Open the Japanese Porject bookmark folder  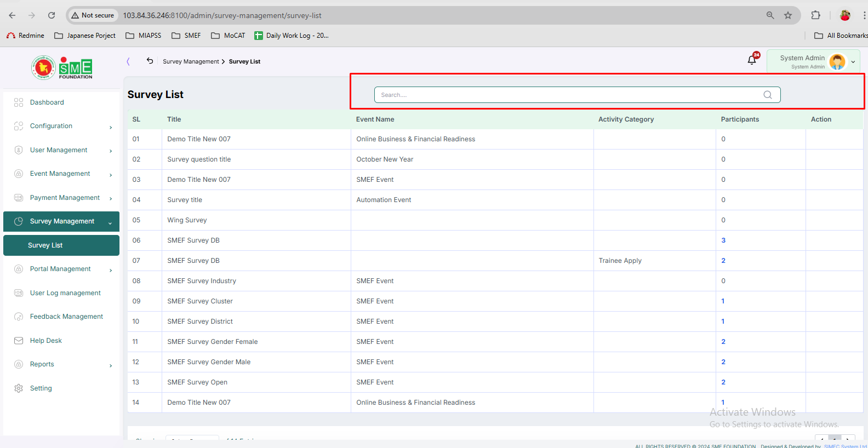click(85, 36)
